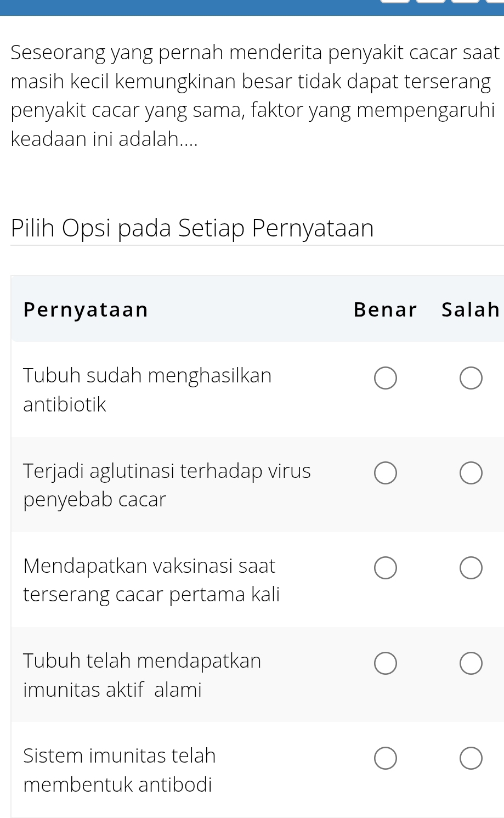Set 'imunitas aktif alami' statement to Benar
Viewport: 504px width, 818px height.
[385, 663]
